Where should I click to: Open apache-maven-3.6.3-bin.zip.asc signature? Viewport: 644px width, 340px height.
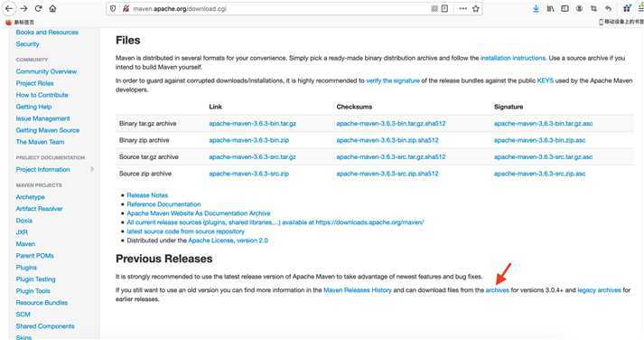[540, 140]
